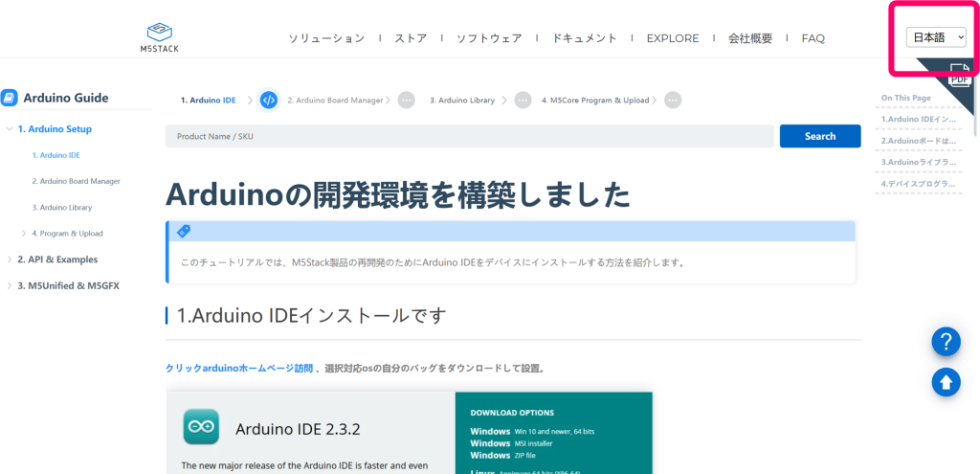This screenshot has height=474, width=980.
Task: Click the Arduino IDE 2.3.2 logo icon
Action: tap(201, 426)
